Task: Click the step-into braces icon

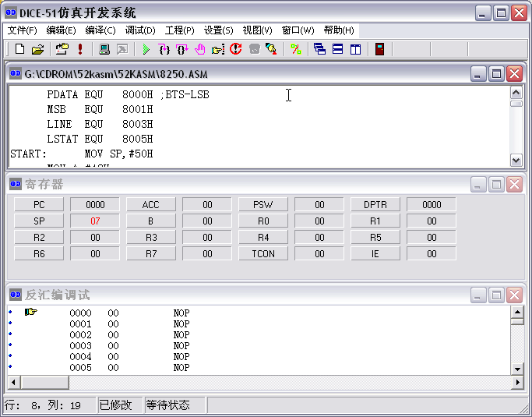Action: [164, 49]
